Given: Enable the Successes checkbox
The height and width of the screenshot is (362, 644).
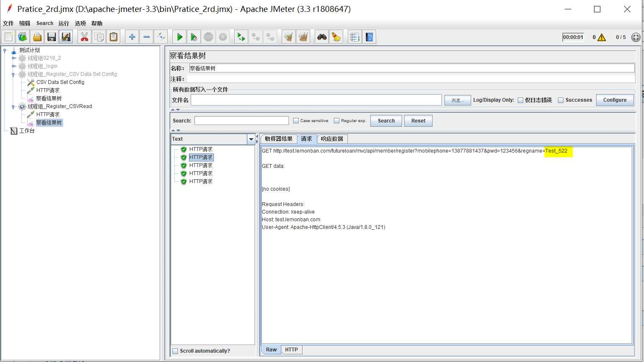Looking at the screenshot, I should [561, 100].
